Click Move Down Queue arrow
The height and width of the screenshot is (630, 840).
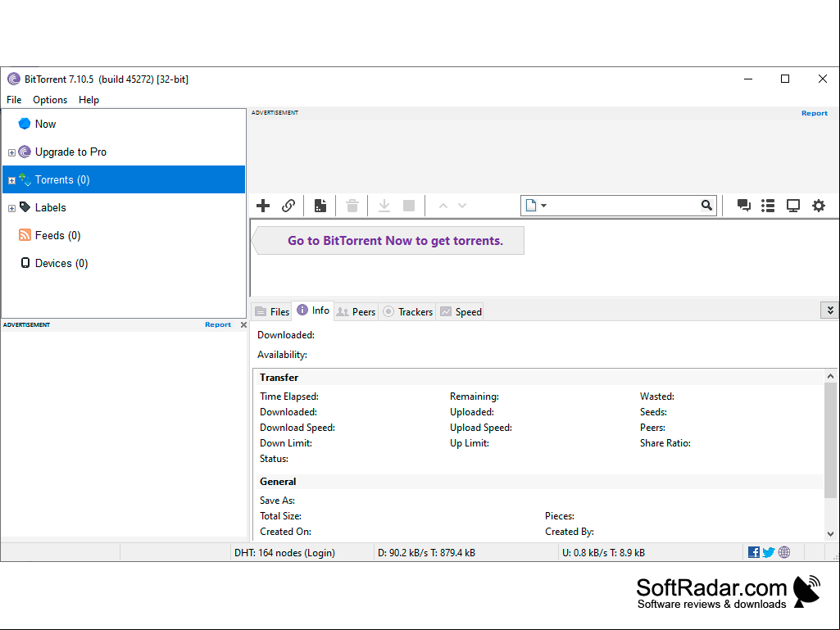(x=462, y=206)
